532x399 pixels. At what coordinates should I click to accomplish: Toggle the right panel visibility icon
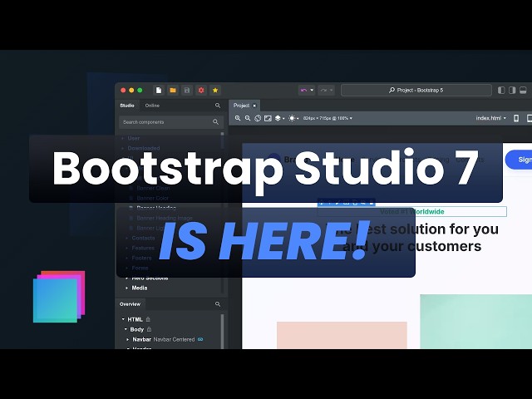512,91
